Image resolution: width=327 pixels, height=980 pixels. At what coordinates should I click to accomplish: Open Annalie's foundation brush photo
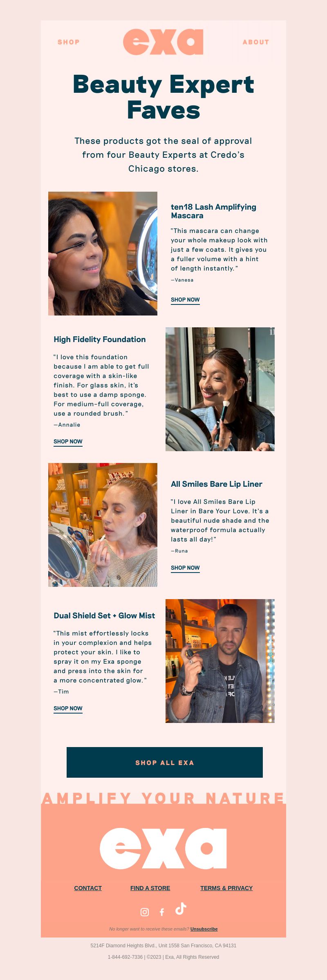pyautogui.click(x=220, y=389)
